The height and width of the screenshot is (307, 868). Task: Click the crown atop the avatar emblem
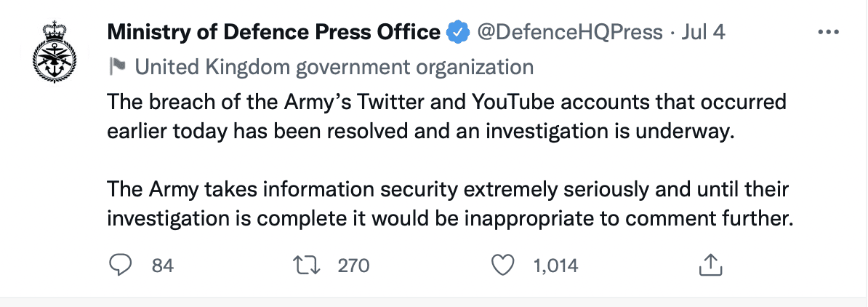54,31
